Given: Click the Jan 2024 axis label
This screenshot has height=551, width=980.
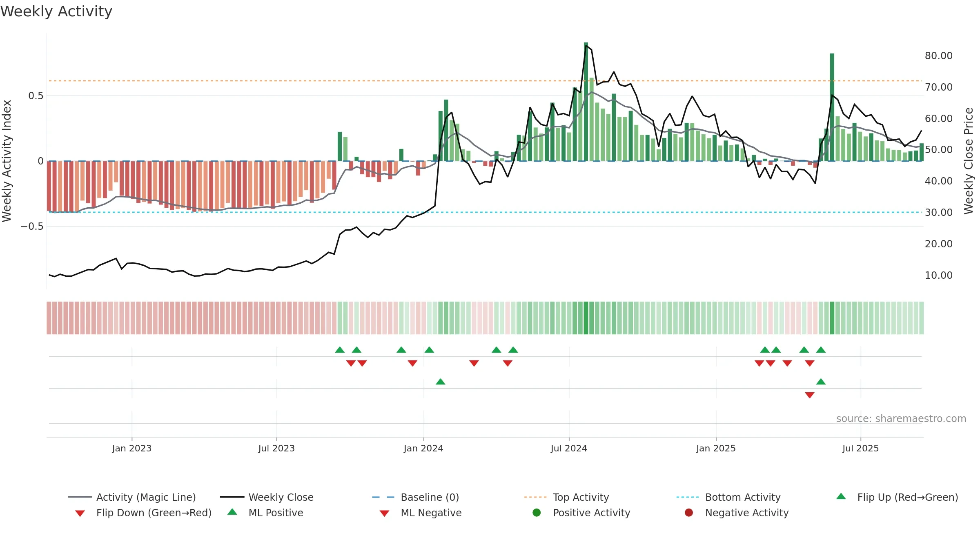Looking at the screenshot, I should 423,448.
